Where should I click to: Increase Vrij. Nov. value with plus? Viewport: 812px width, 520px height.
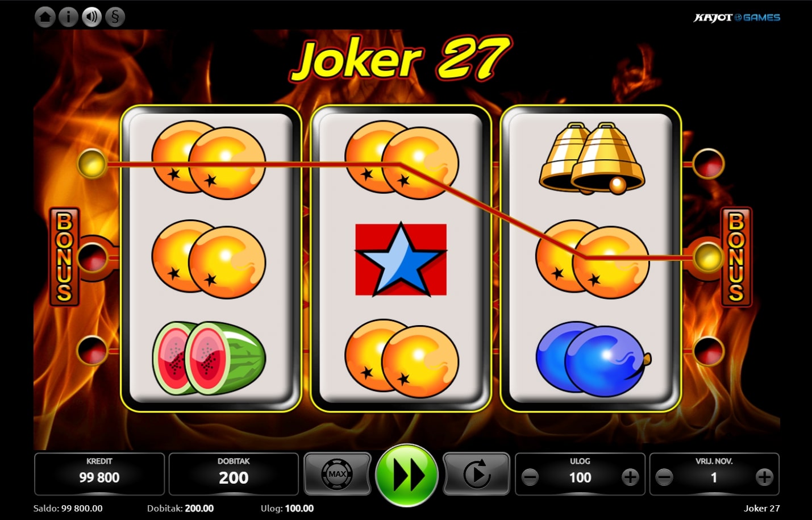click(x=764, y=477)
